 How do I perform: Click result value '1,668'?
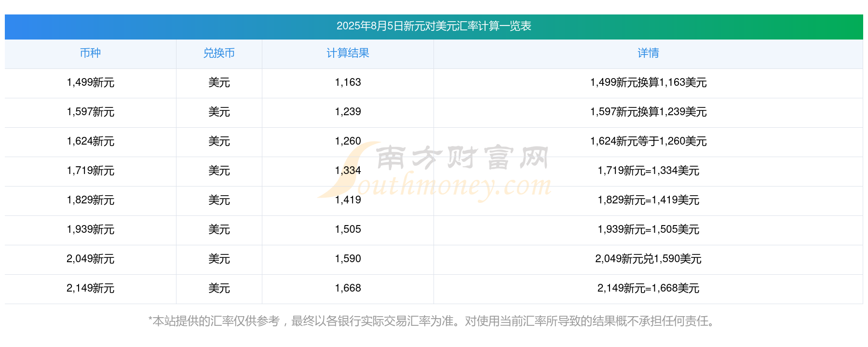[x=348, y=288]
